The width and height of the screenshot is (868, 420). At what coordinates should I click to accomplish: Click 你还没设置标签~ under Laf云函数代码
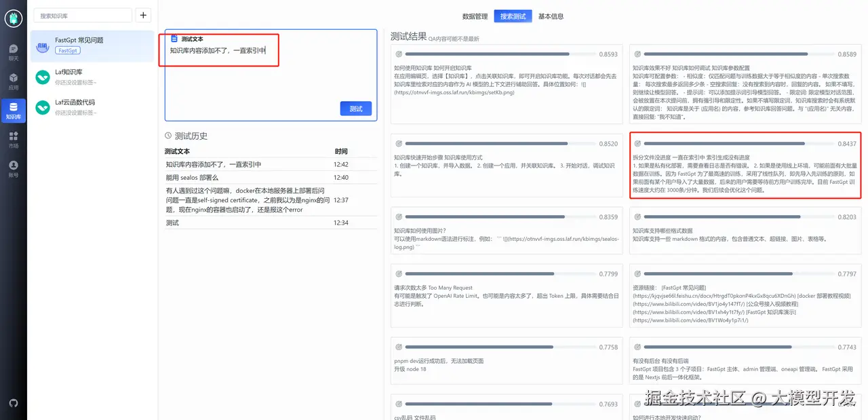coord(75,113)
